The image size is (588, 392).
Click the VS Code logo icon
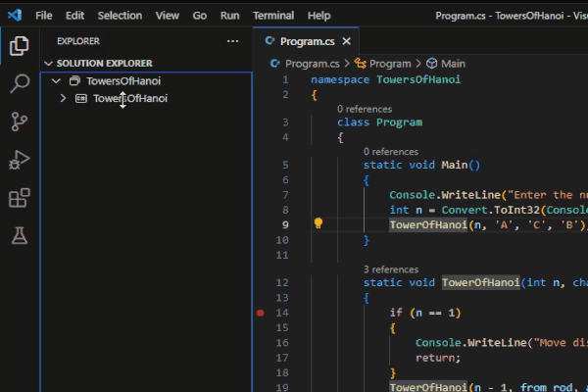(14, 16)
